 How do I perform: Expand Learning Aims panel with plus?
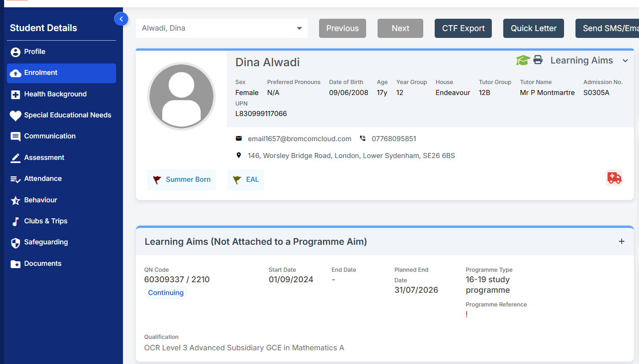click(x=622, y=241)
